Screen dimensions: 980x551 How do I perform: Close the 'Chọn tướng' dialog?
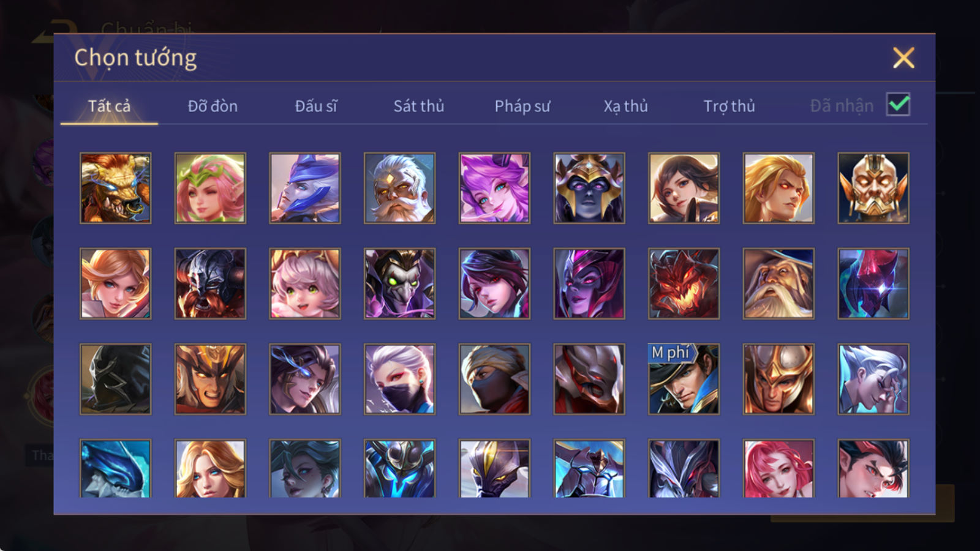tap(903, 58)
